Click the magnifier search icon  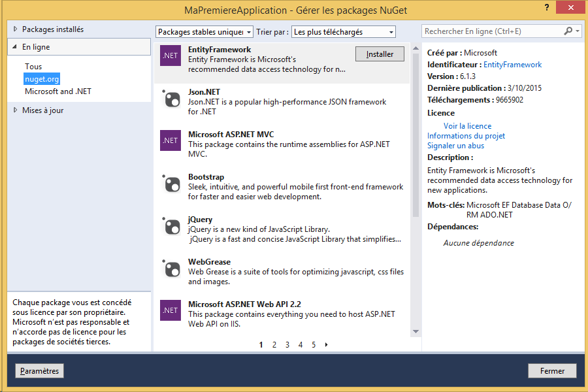pyautogui.click(x=568, y=31)
